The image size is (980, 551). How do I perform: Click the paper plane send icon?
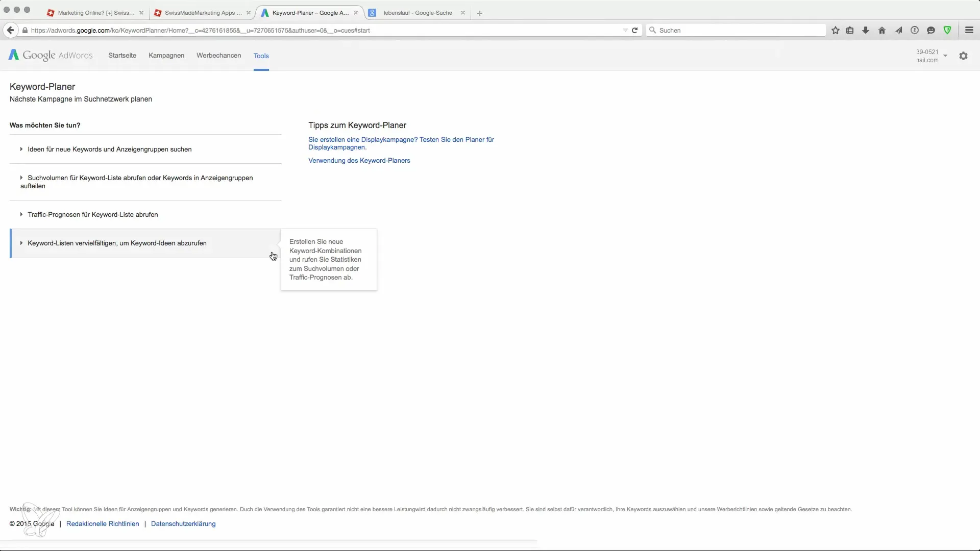pyautogui.click(x=898, y=30)
